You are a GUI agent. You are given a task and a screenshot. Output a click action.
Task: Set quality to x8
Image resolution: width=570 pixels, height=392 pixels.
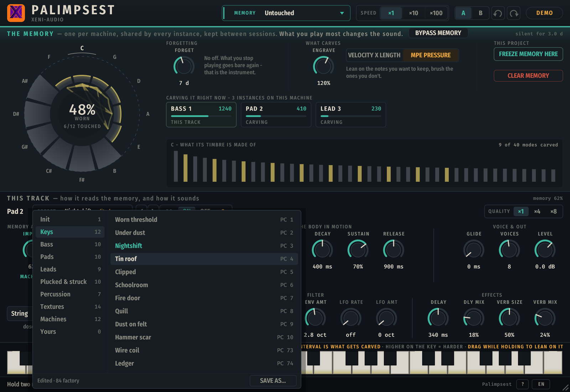[x=553, y=211]
